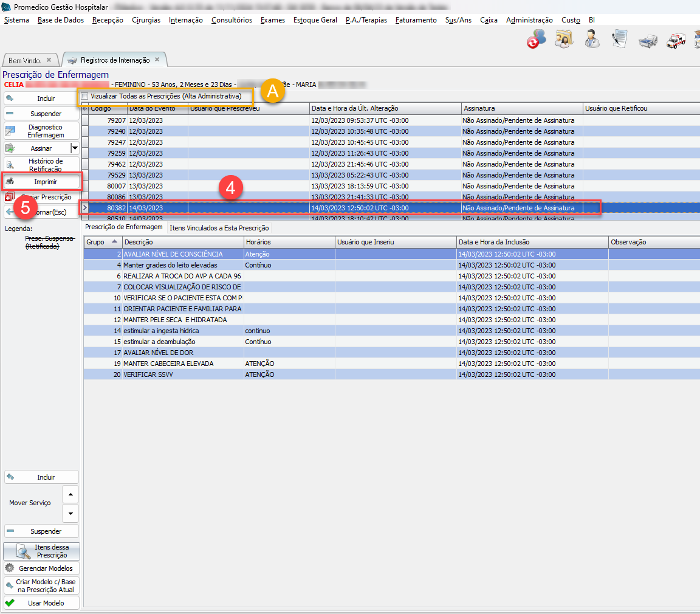700x614 pixels.
Task: Enable Vizualizar Todas as Prescrições checkbox
Action: coord(85,96)
